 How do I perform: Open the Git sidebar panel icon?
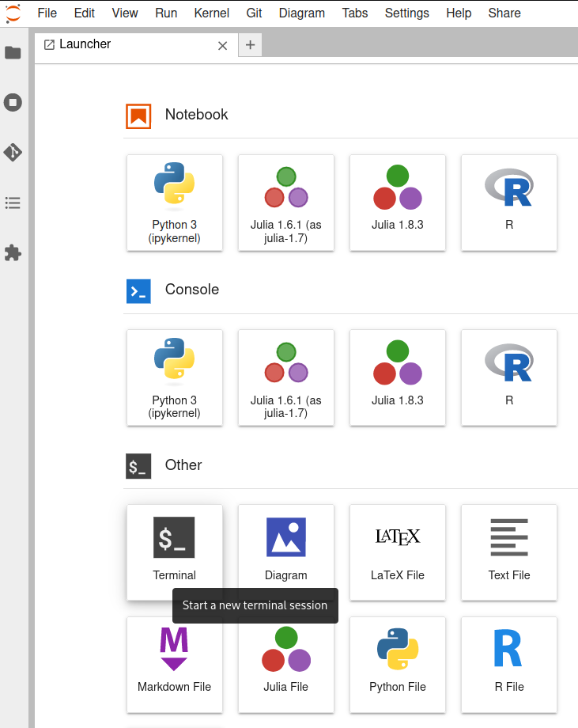[x=13, y=152]
